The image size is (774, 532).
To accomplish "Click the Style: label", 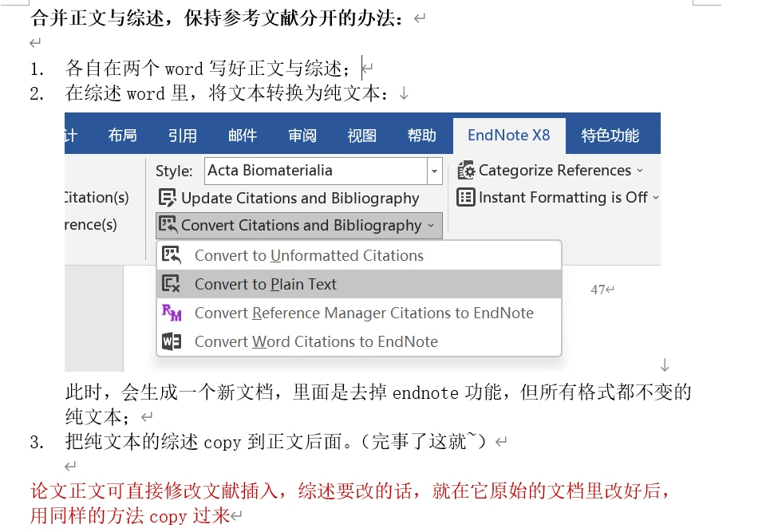I will [174, 171].
